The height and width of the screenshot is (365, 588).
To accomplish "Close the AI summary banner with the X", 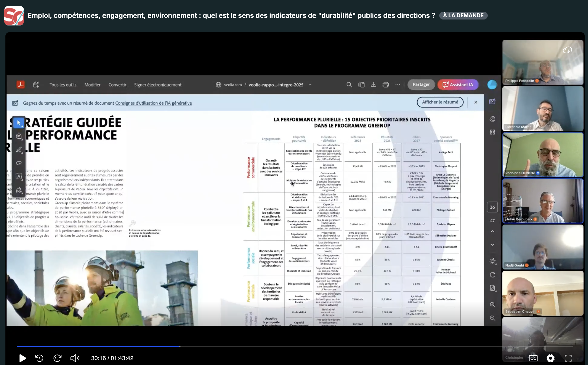I will [x=476, y=102].
